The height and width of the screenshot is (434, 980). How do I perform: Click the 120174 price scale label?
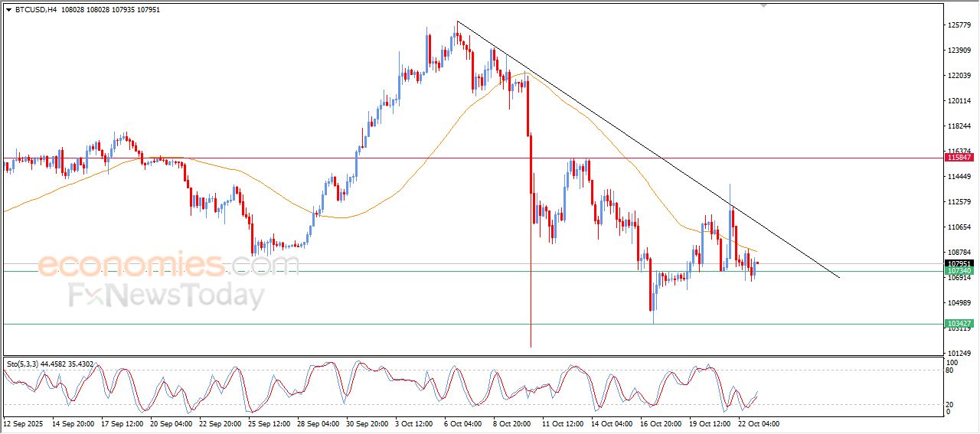[x=960, y=101]
